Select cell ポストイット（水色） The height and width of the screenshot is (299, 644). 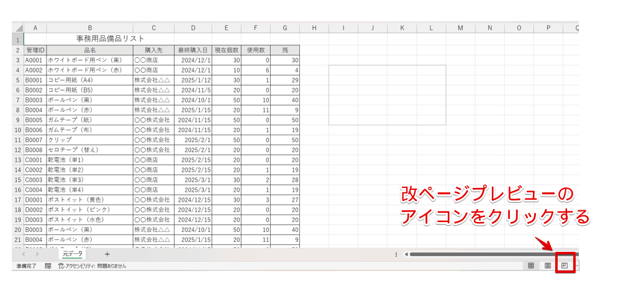(90, 220)
